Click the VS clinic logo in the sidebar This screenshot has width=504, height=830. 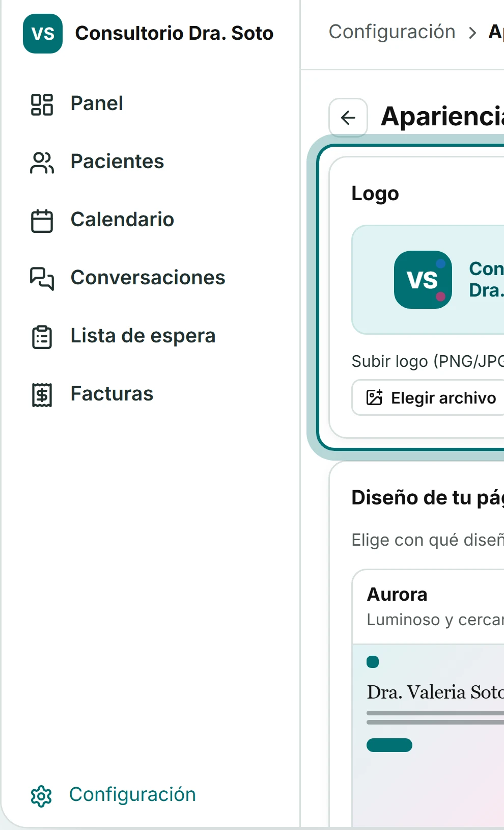click(x=43, y=34)
